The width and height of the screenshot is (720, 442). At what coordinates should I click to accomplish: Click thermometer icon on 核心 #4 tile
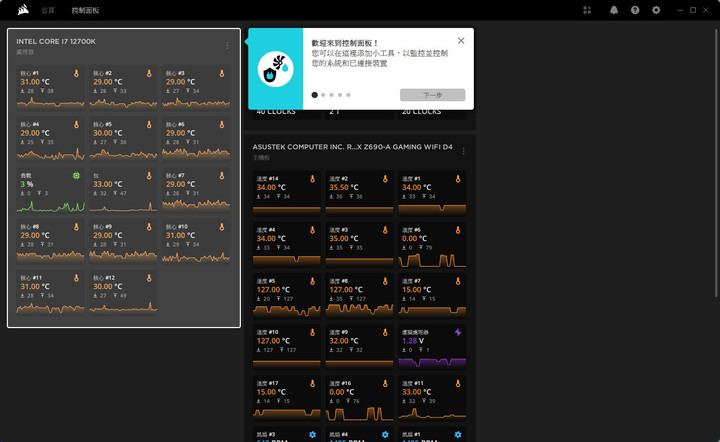point(76,124)
